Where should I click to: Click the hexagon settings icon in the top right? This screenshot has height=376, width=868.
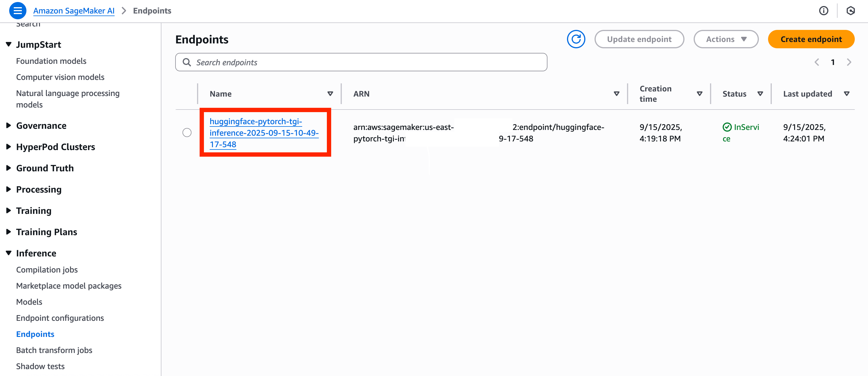[850, 11]
